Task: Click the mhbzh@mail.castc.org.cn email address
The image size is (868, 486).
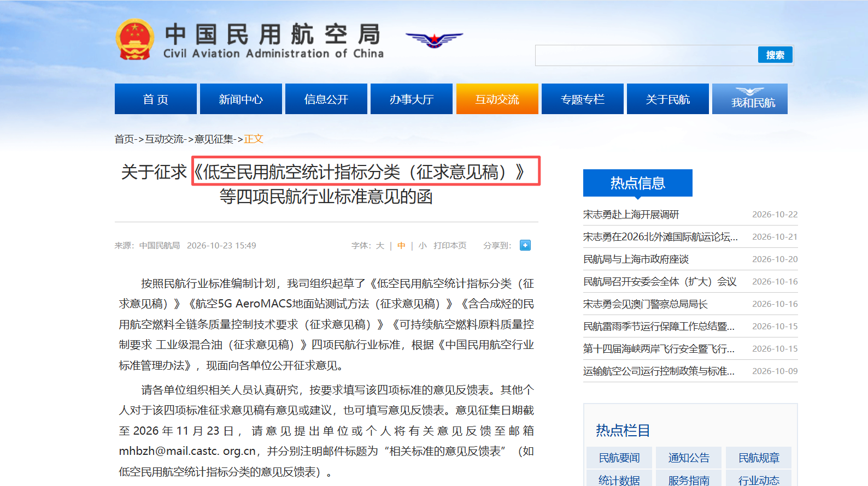Action: [187, 451]
